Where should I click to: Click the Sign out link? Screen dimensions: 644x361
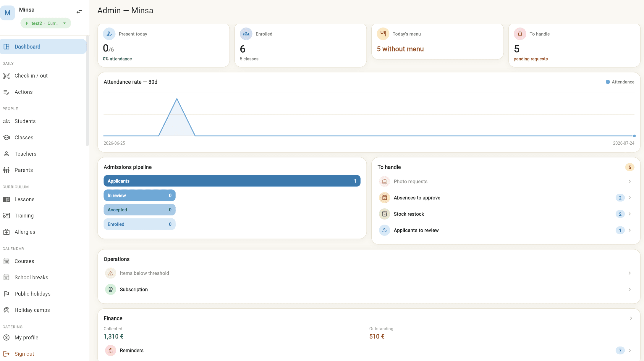pyautogui.click(x=24, y=354)
